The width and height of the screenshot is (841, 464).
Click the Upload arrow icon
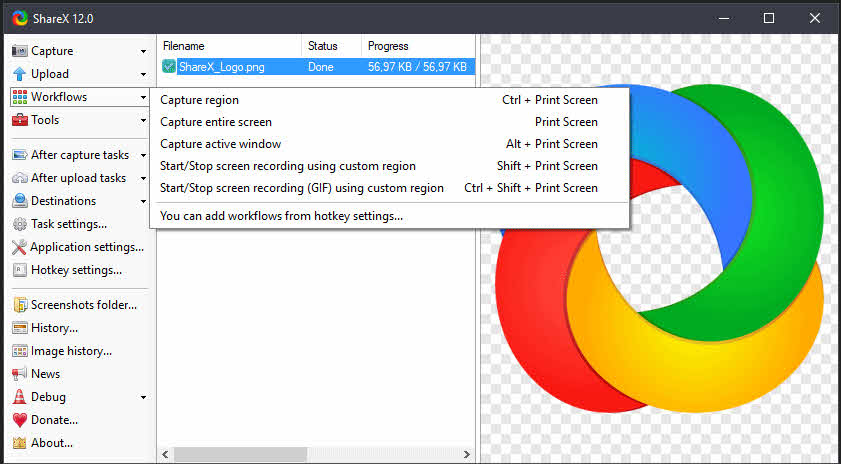[x=19, y=74]
